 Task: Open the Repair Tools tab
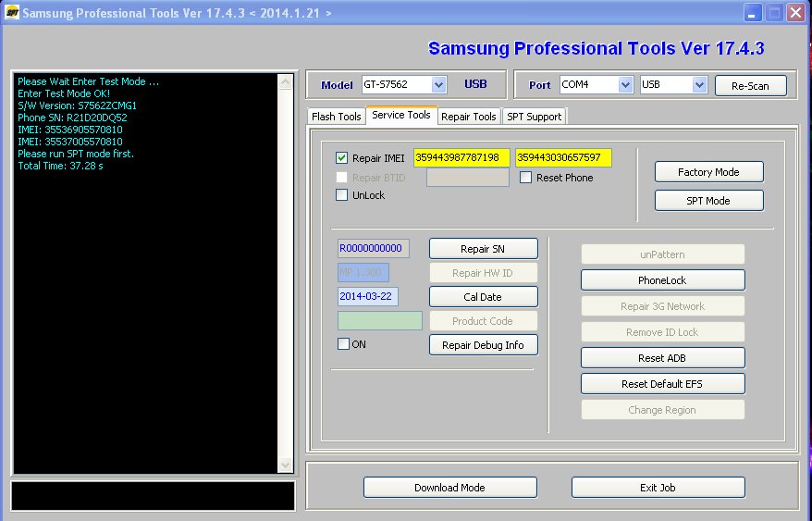[x=469, y=117]
